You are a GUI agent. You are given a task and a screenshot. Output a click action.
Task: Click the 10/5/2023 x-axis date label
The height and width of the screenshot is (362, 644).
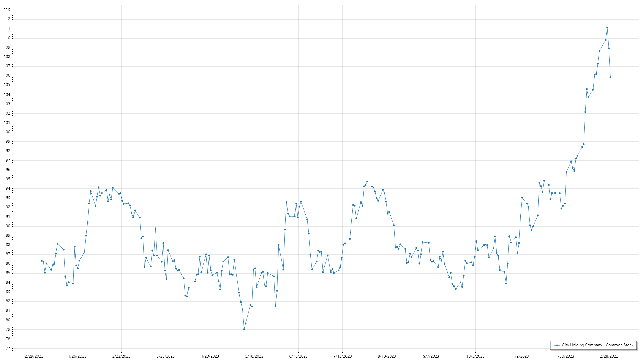(475, 356)
